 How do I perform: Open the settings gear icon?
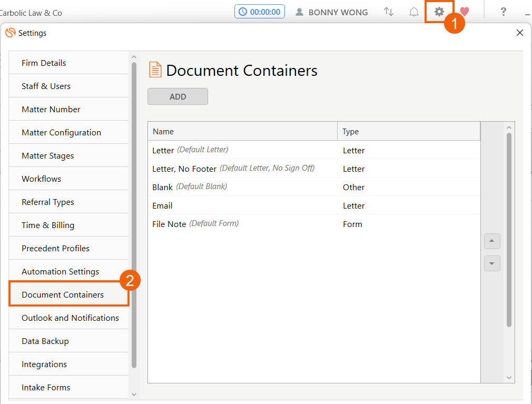click(439, 12)
